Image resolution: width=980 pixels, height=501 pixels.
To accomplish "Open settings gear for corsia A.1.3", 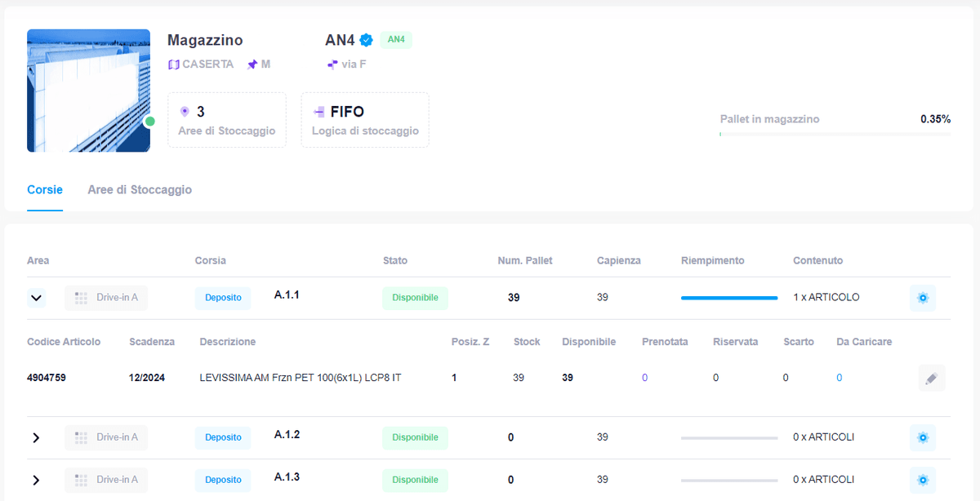I will [923, 480].
